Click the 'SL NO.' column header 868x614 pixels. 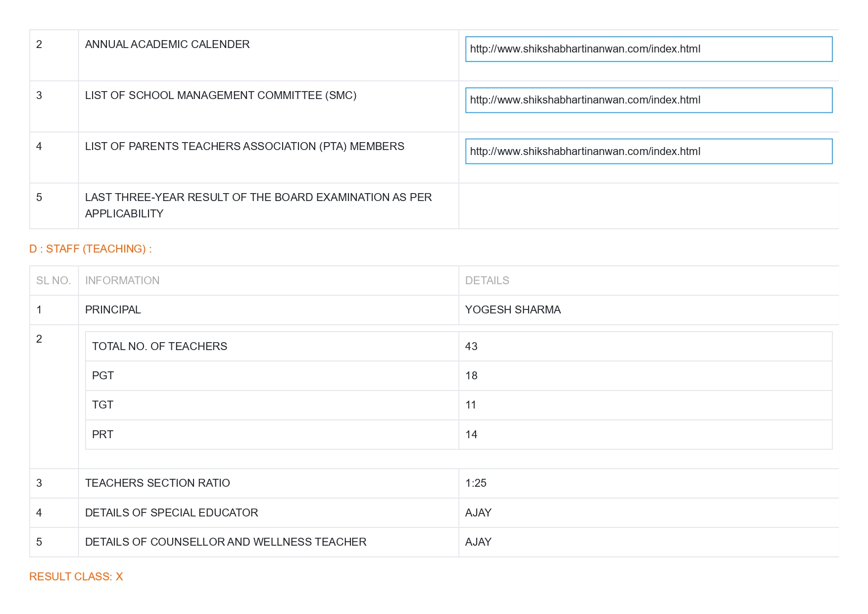(x=53, y=280)
